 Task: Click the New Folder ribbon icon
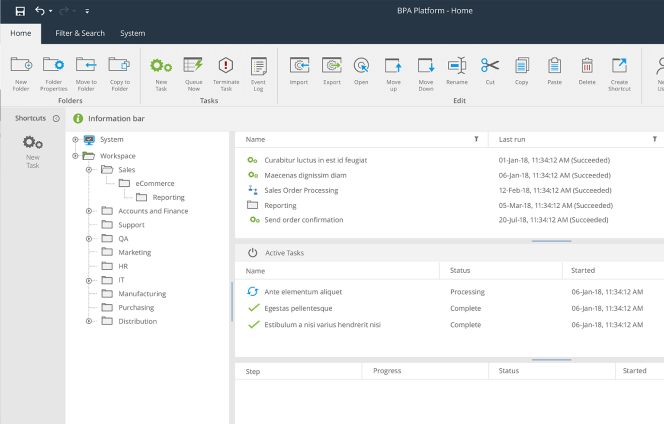click(20, 66)
